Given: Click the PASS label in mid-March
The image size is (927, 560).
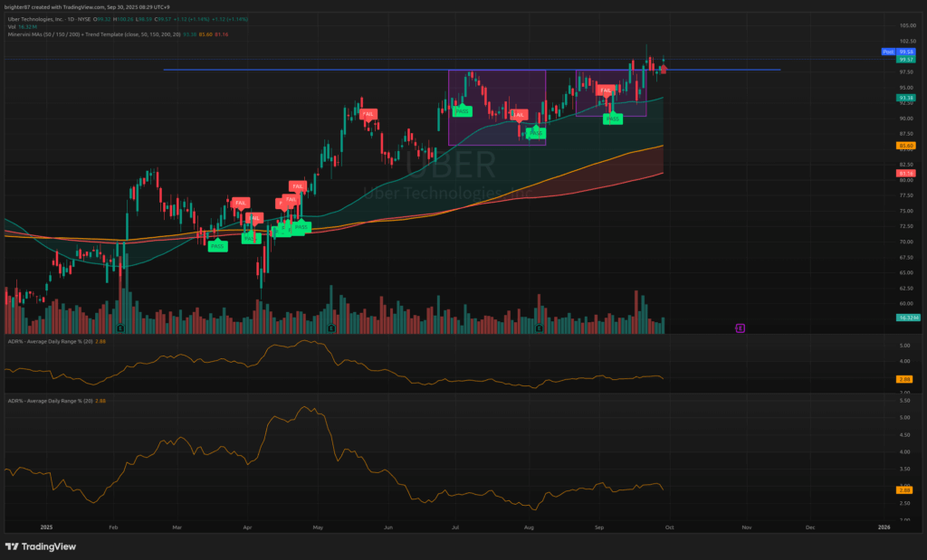Looking at the screenshot, I should coord(217,246).
